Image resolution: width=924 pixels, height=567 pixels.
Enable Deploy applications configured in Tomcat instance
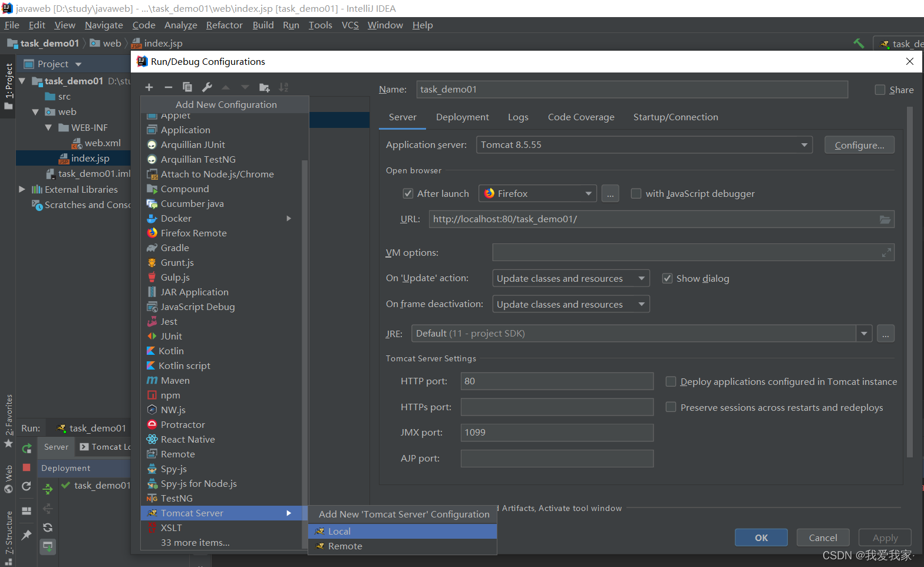[671, 381]
